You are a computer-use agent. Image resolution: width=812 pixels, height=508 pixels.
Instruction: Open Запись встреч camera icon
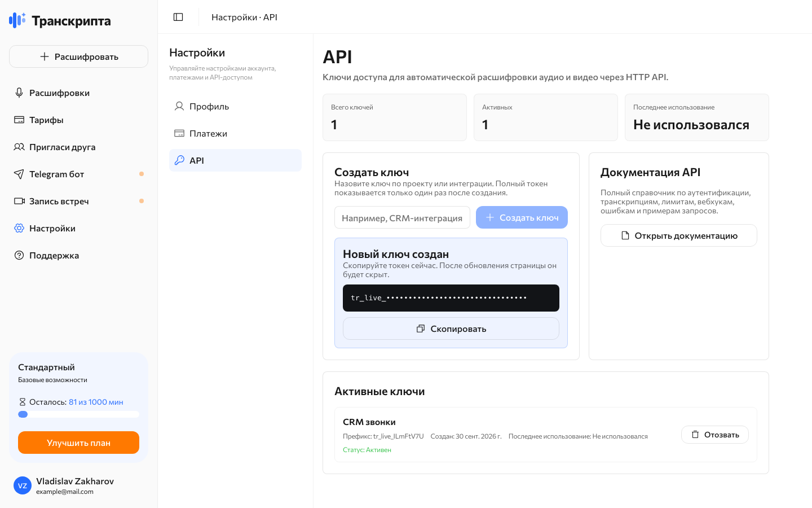pyautogui.click(x=19, y=201)
